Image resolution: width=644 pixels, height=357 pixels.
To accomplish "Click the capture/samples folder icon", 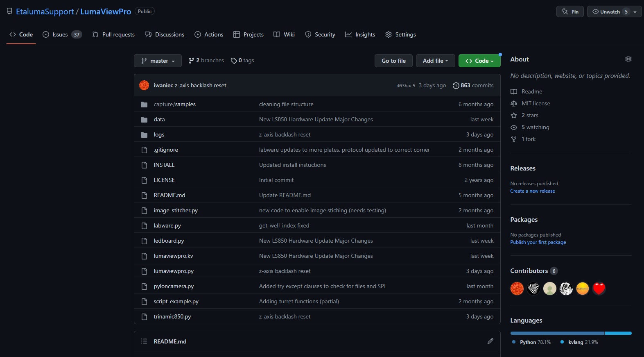I will point(144,105).
